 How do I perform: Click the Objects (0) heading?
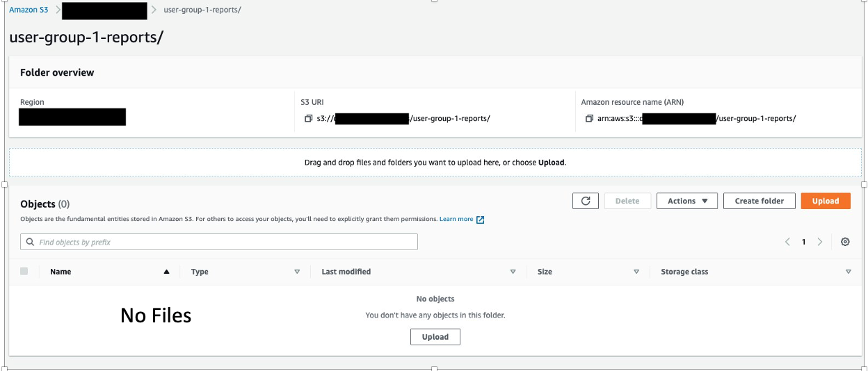tap(45, 204)
